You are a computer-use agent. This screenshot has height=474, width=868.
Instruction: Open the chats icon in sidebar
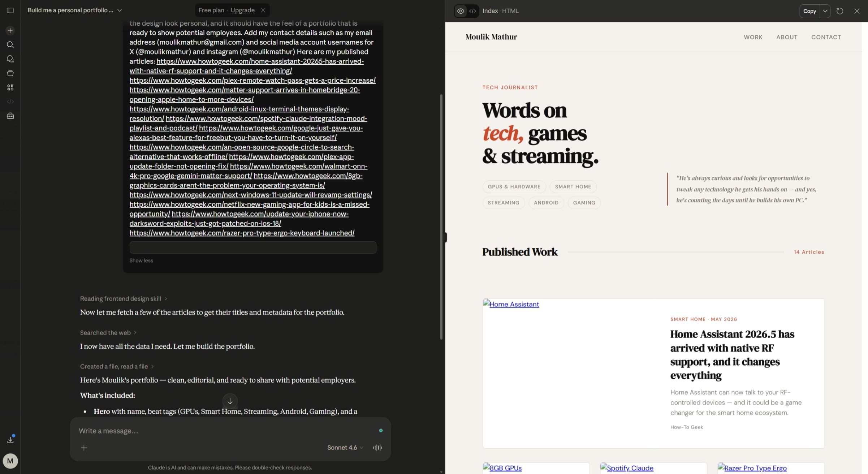pyautogui.click(x=10, y=59)
